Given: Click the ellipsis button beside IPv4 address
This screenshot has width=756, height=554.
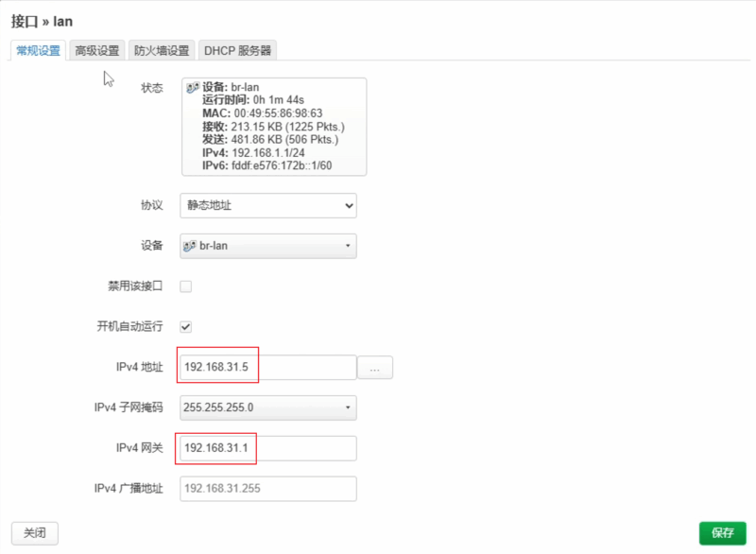Looking at the screenshot, I should click(x=375, y=369).
